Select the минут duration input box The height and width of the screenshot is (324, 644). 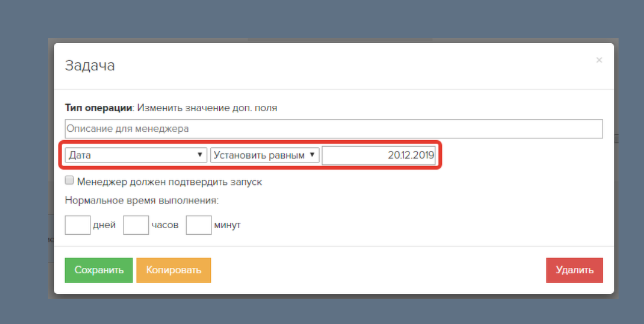pos(199,225)
